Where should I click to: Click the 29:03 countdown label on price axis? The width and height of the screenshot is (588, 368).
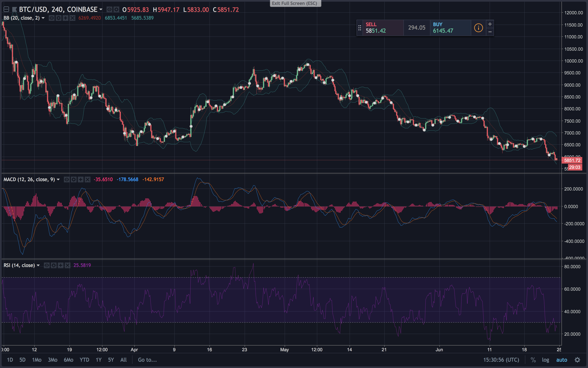(575, 167)
